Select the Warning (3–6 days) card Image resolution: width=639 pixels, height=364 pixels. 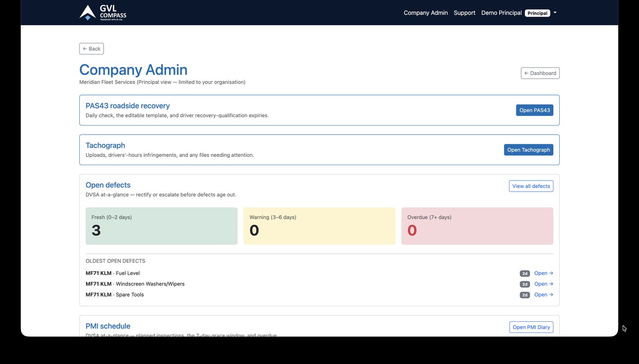click(x=319, y=226)
